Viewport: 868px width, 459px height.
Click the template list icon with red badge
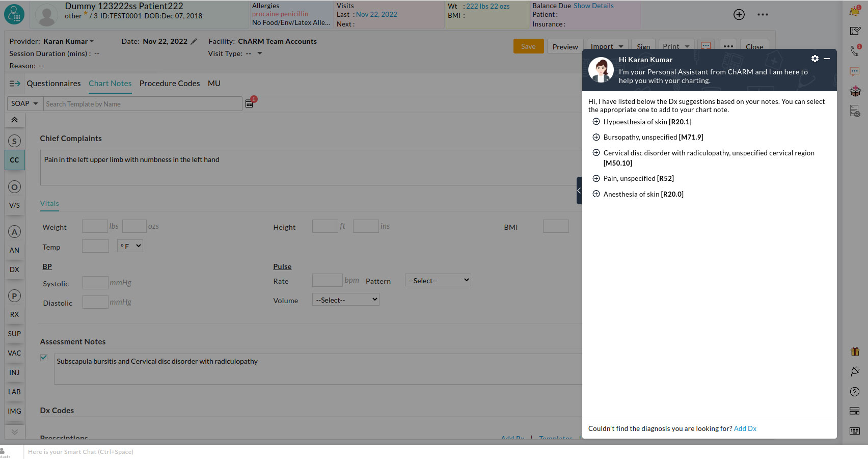tap(250, 103)
